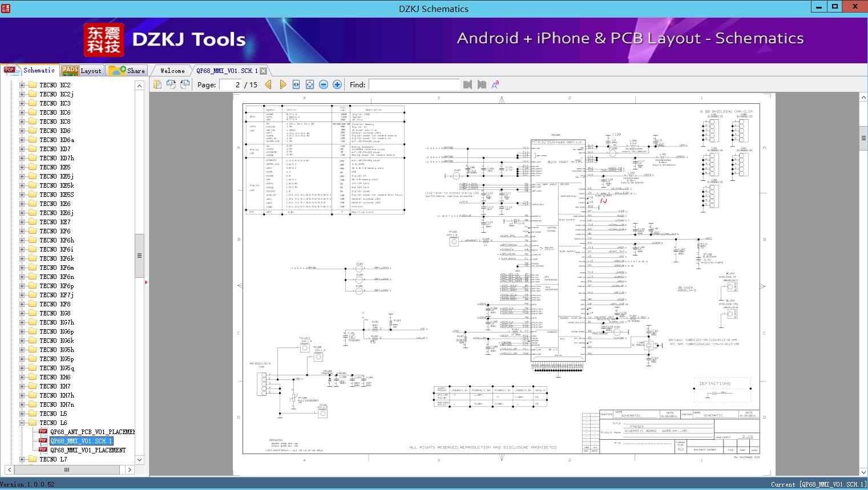Collapse the TECNO L6 folder
This screenshot has height=490, width=868.
(x=22, y=423)
